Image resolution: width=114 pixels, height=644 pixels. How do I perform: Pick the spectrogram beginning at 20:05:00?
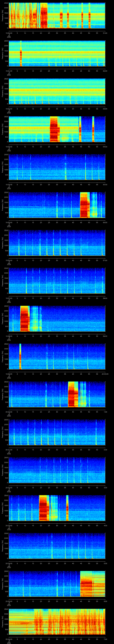click(x=57, y=584)
